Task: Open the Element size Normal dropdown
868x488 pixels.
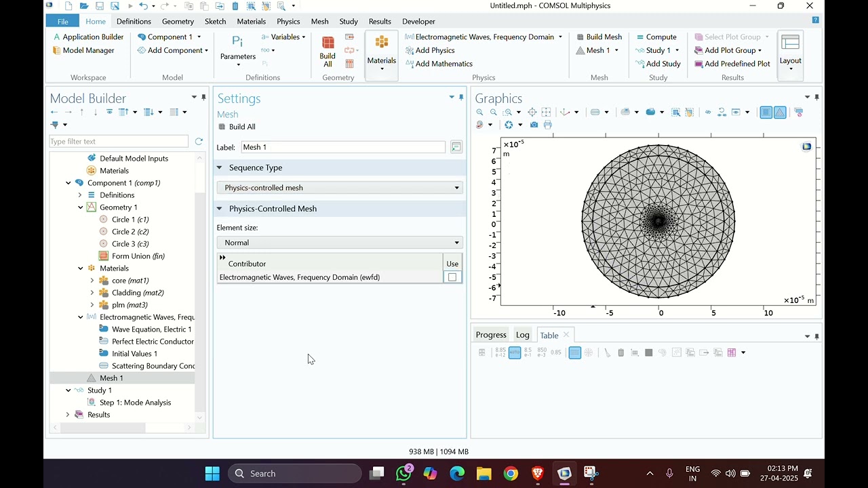Action: [340, 243]
